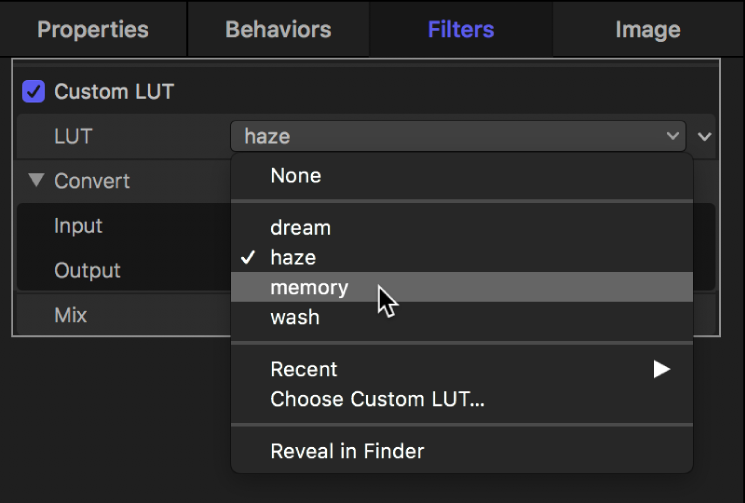
Task: Pick the memory LUT preset
Action: click(x=309, y=288)
